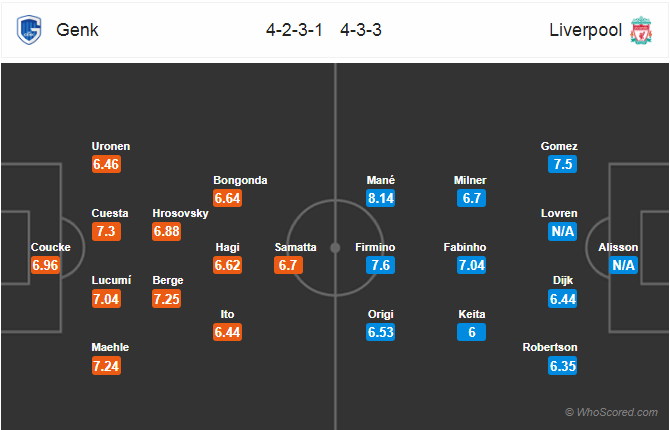Click the Genk club crest icon
This screenshot has height=430, width=670.
coord(29,29)
